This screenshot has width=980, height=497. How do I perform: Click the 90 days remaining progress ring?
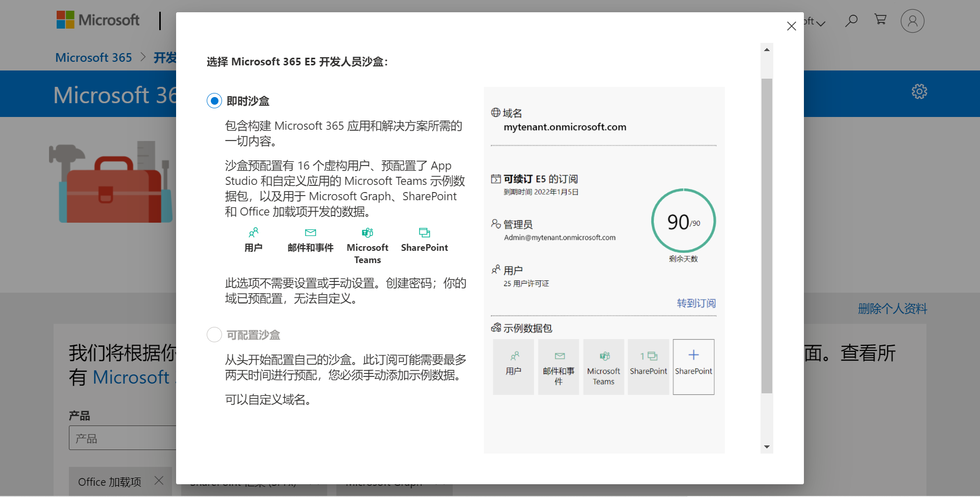point(683,221)
